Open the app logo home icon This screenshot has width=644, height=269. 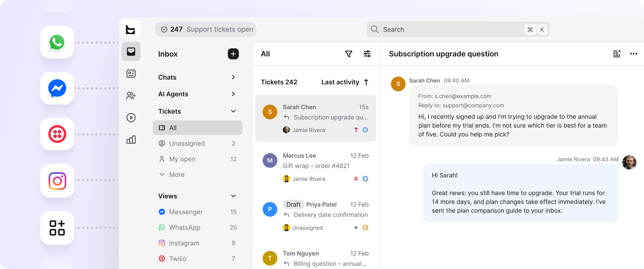(x=131, y=29)
